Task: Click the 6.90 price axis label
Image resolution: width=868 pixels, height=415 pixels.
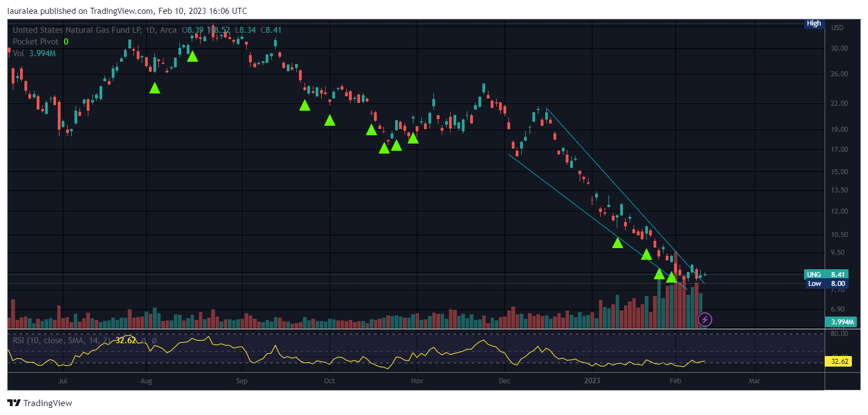Action: click(837, 309)
